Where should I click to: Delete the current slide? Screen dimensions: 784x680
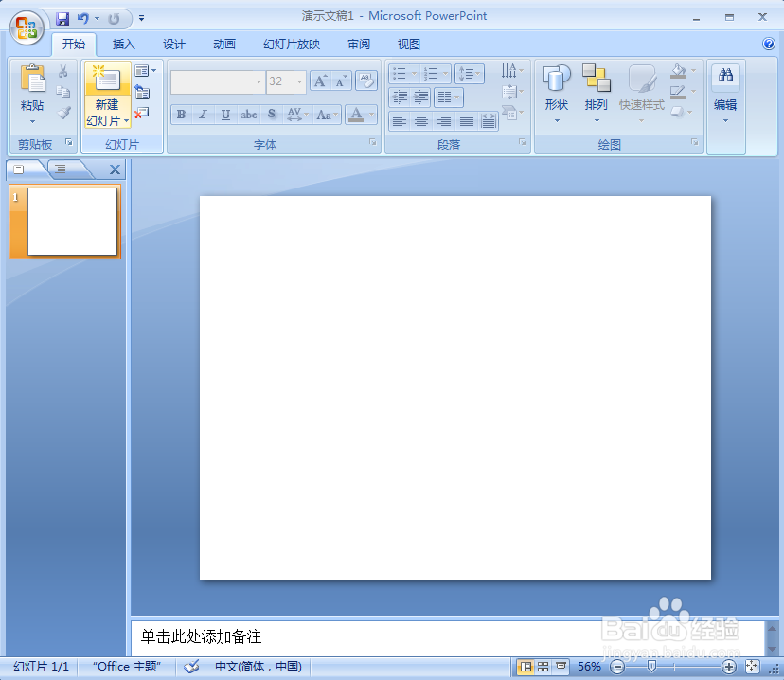tap(142, 113)
